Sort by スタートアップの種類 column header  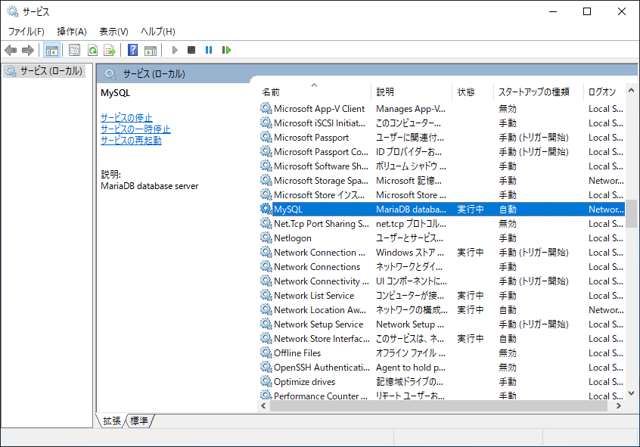coord(538,92)
